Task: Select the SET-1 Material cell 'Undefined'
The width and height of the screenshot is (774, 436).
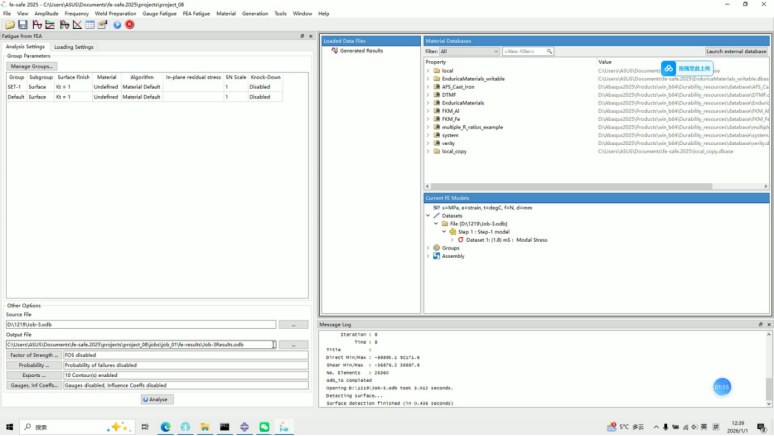Action: click(106, 87)
